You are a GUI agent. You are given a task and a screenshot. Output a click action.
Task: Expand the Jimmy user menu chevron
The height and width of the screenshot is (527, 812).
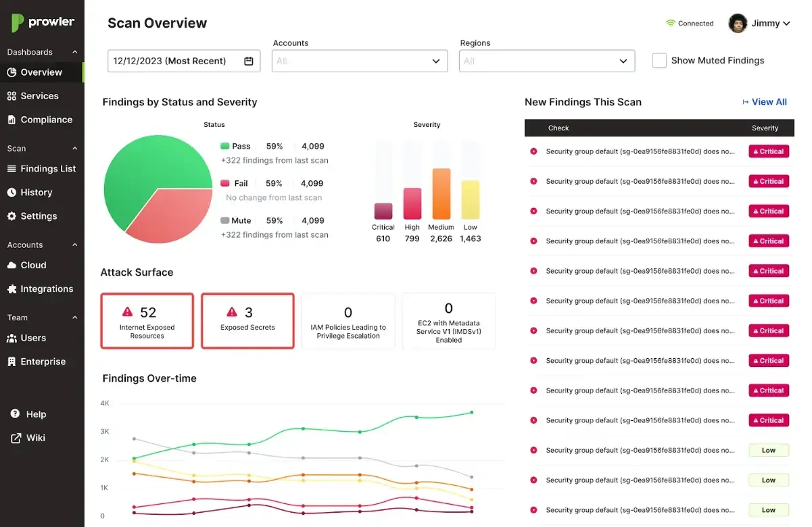tap(786, 24)
